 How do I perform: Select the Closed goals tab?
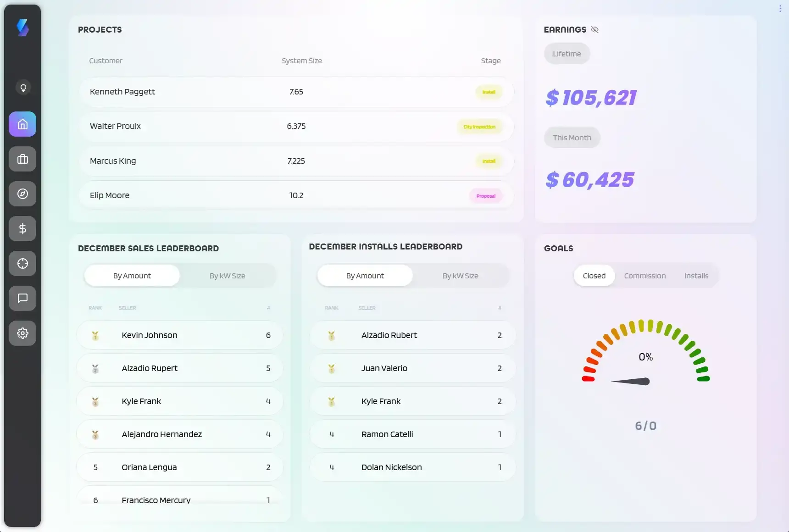[x=594, y=276]
